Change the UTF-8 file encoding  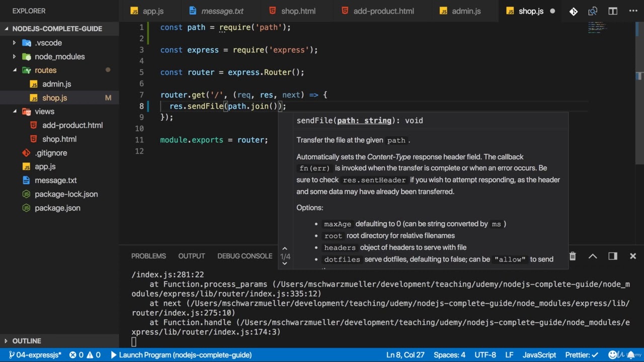(x=485, y=355)
